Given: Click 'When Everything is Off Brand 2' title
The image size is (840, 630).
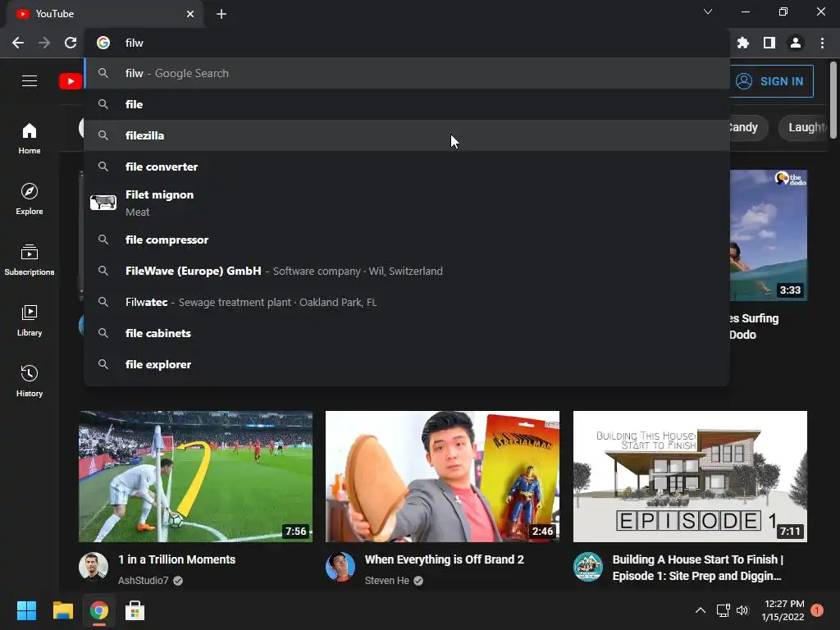Looking at the screenshot, I should [444, 559].
